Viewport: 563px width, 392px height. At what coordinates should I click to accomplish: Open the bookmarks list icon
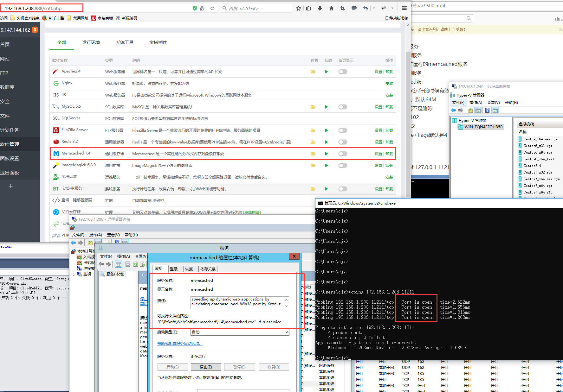click(308, 8)
